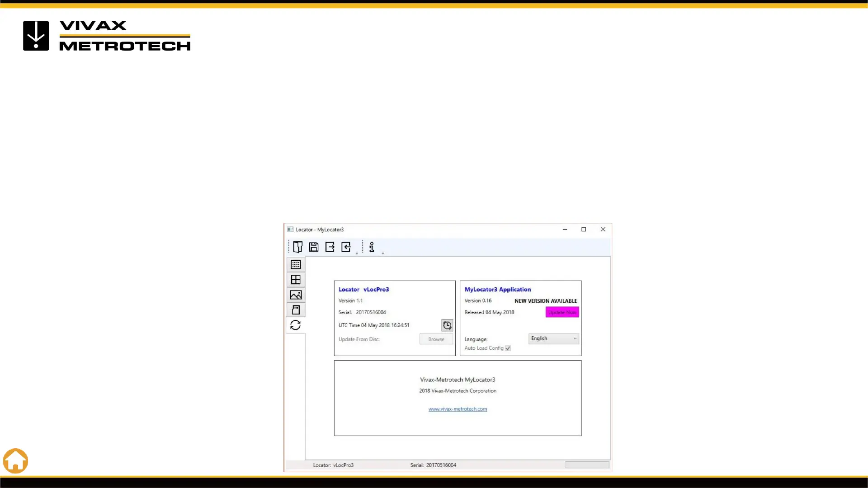The image size is (868, 488).
Task: Click '2018 Vivax-Metrotech Corporation' text
Action: [x=458, y=391]
